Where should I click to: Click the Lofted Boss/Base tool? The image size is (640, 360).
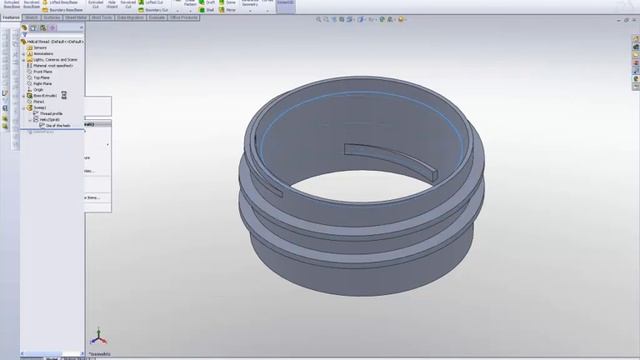tap(60, 2)
